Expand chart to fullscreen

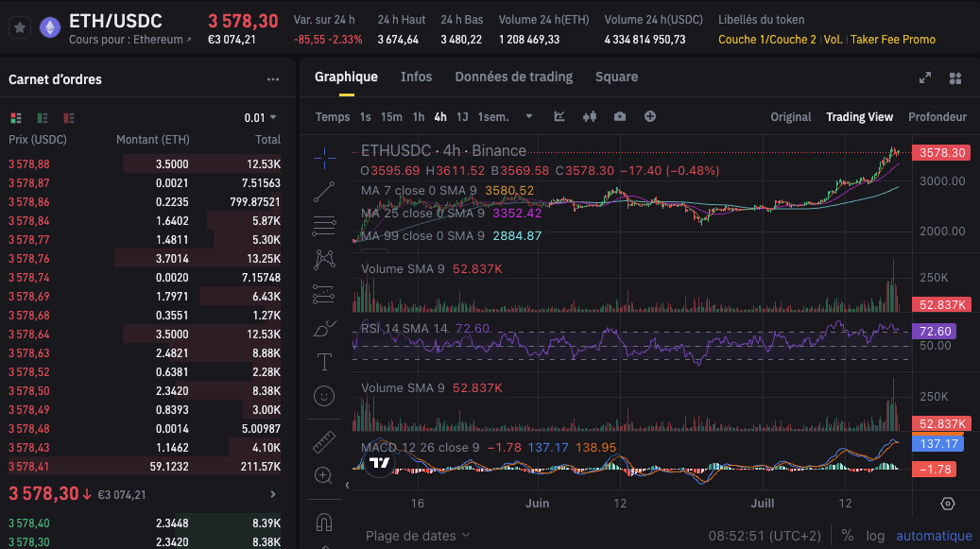(x=925, y=78)
